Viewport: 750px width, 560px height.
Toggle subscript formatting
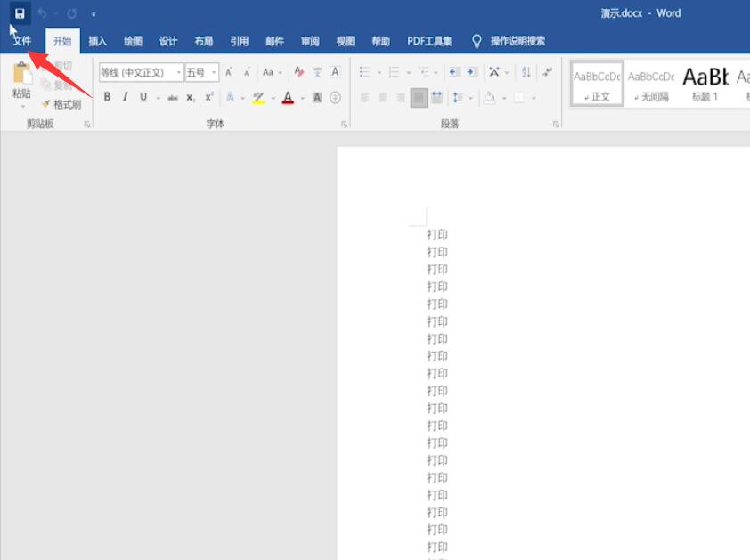click(x=191, y=98)
